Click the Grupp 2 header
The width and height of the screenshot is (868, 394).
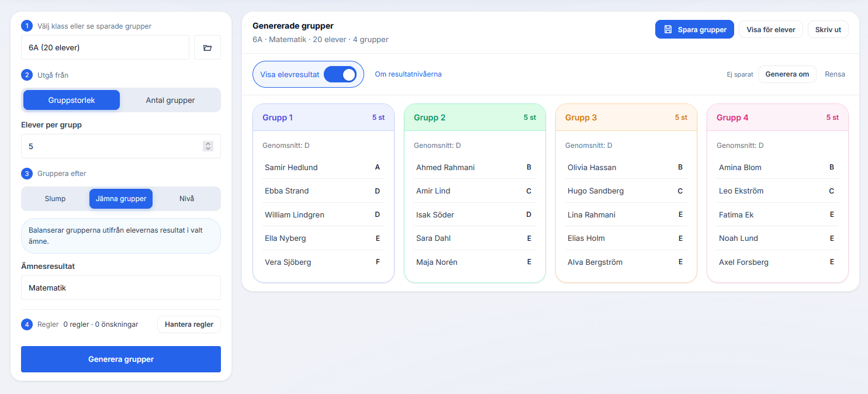click(x=475, y=117)
